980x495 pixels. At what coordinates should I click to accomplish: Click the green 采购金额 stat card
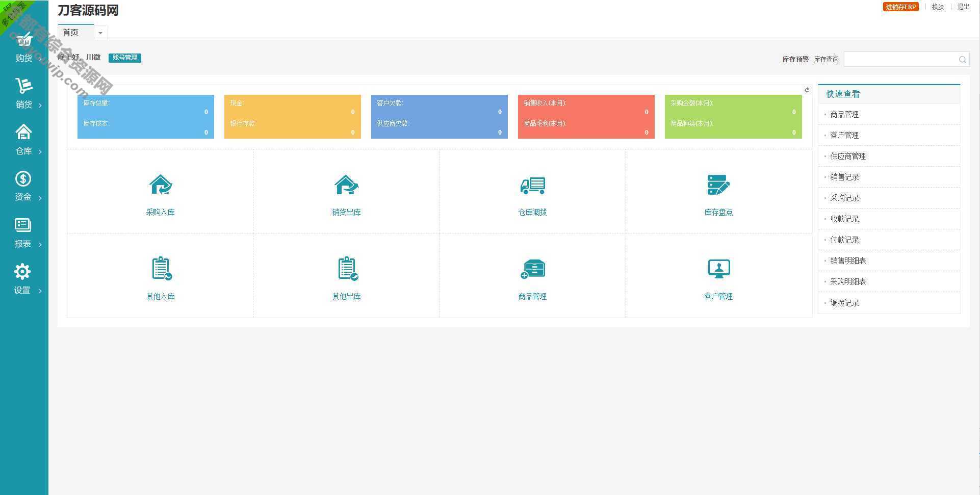[x=733, y=117]
